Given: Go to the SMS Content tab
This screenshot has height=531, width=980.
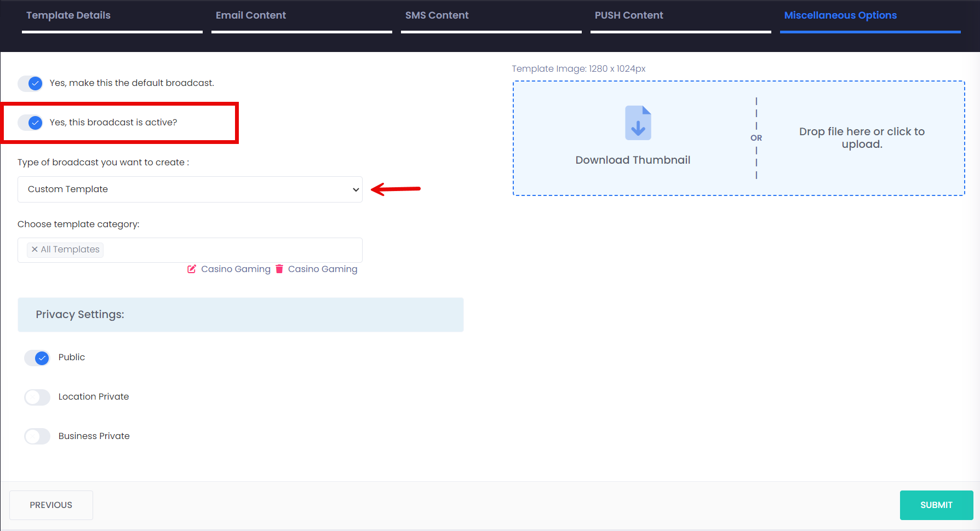Looking at the screenshot, I should coord(437,15).
